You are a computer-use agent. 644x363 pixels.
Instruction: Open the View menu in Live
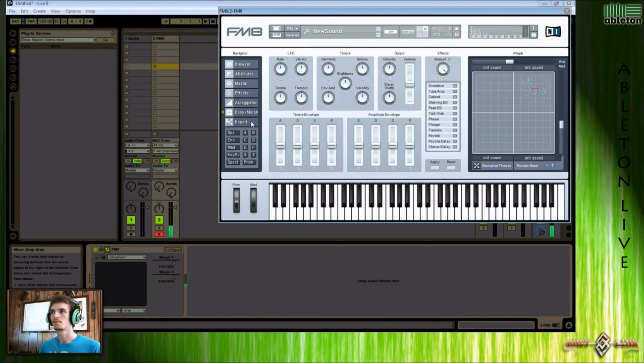[56, 11]
